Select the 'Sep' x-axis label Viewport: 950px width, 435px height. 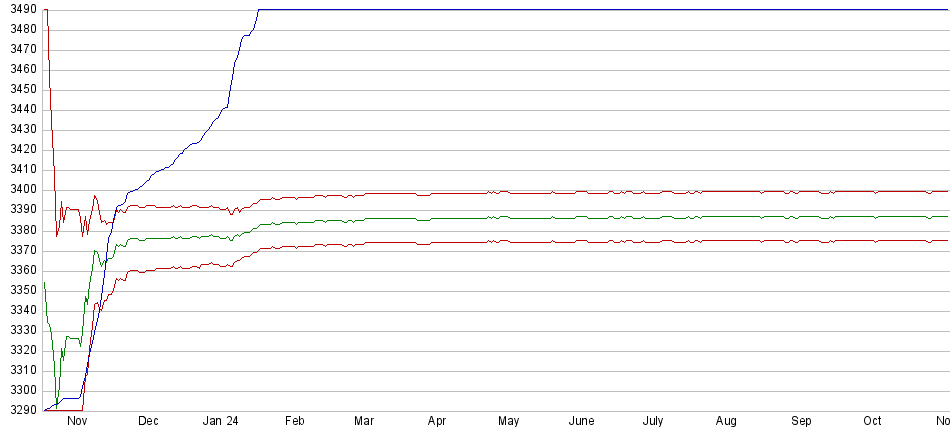(801, 422)
